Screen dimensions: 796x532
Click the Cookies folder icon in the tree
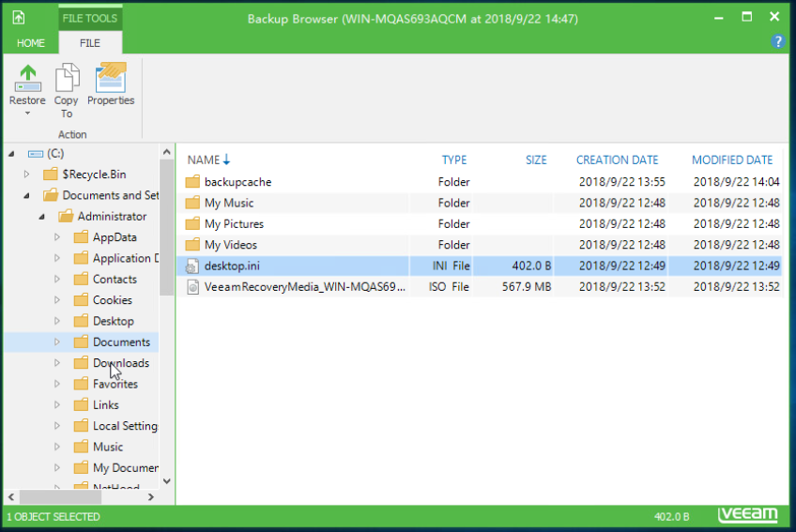tap(81, 300)
